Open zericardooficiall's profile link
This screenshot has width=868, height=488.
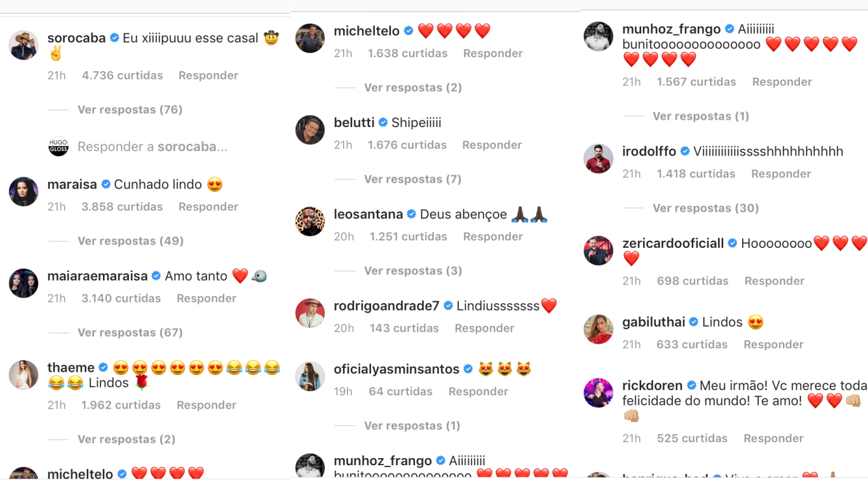pyautogui.click(x=673, y=243)
